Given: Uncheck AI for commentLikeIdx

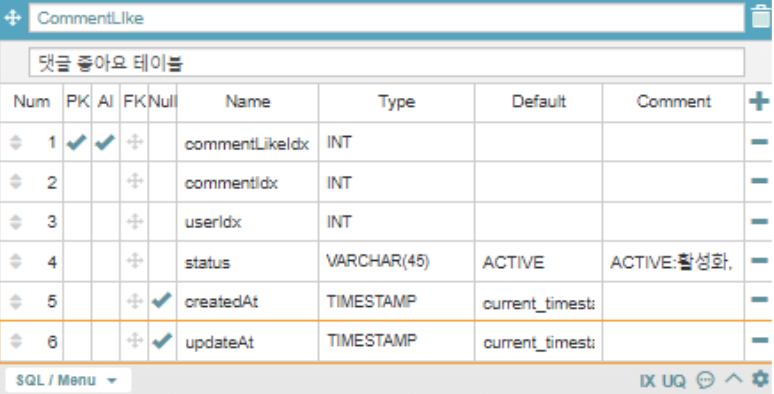Looking at the screenshot, I should pos(105,142).
